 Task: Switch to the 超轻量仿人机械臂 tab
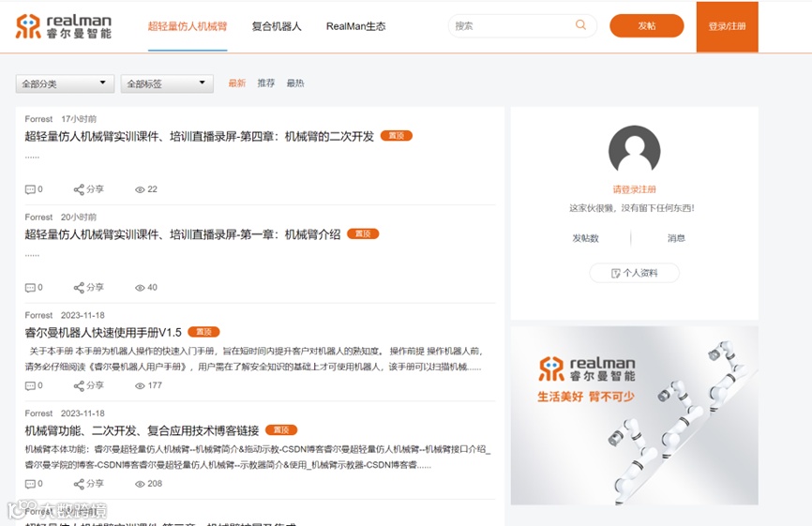coord(188,26)
